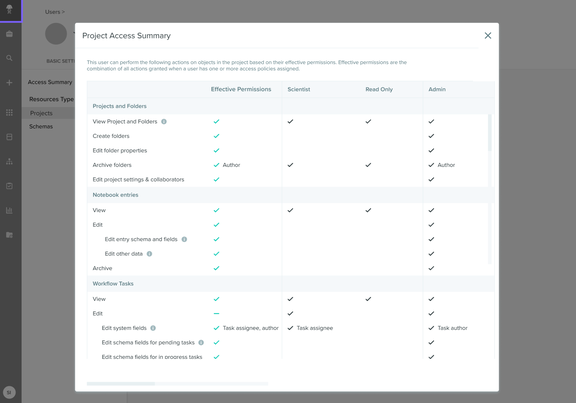576x403 pixels.
Task: Open the inventory box icon in sidebar
Action: (10, 137)
